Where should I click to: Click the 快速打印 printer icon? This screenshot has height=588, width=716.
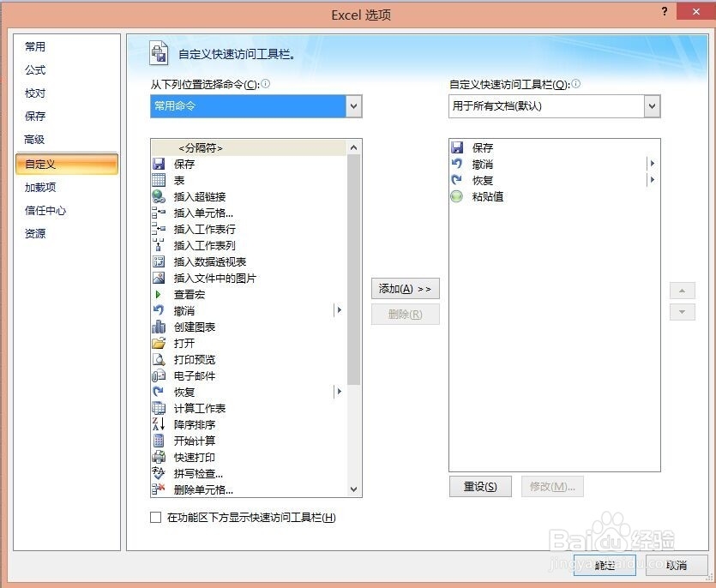pos(159,457)
